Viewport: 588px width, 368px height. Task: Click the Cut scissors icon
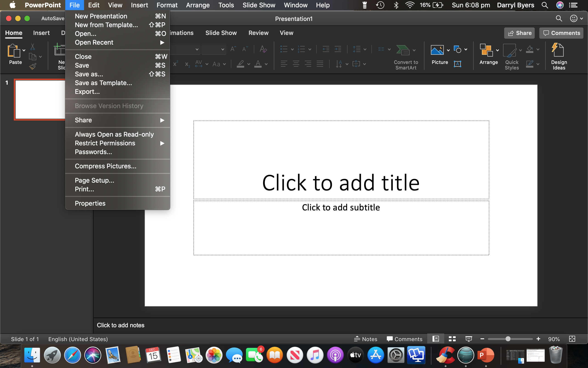(33, 46)
